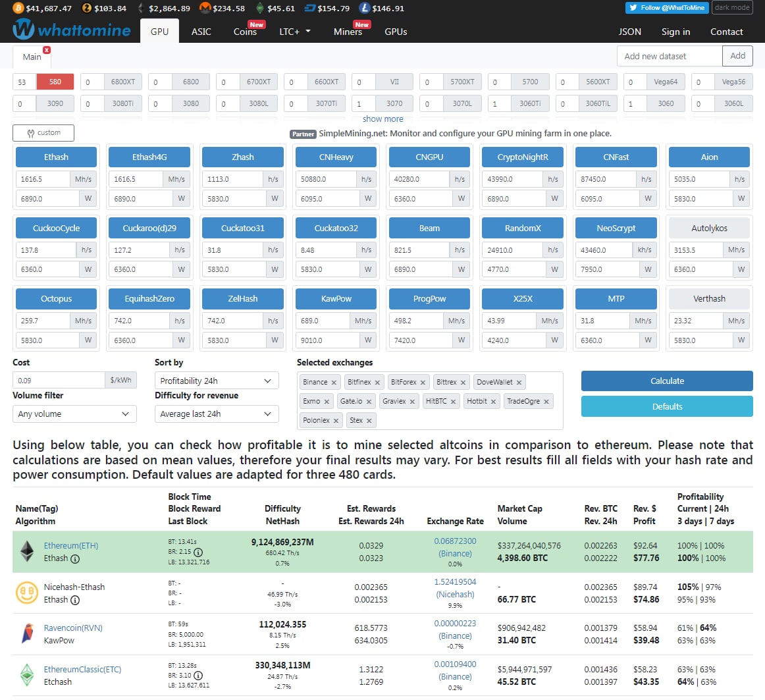Open the Coins menu item

pos(245,31)
